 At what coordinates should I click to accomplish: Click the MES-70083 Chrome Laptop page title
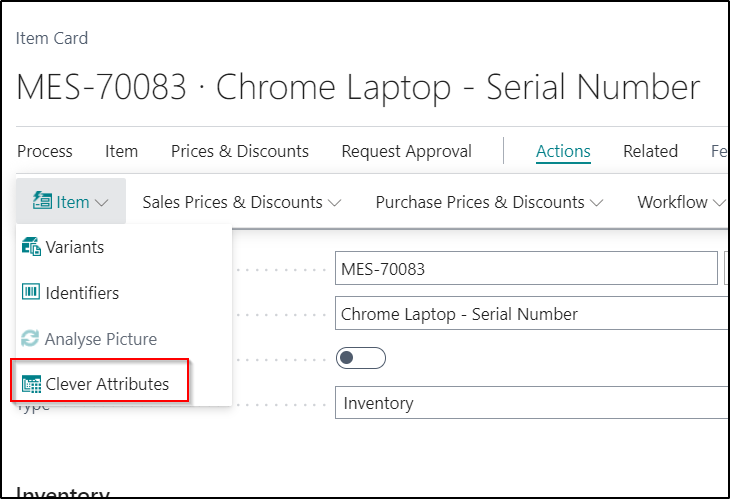(358, 87)
